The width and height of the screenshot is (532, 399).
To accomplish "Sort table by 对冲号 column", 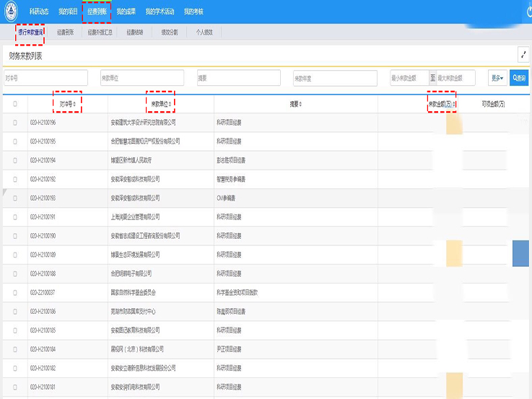I will pyautogui.click(x=67, y=104).
